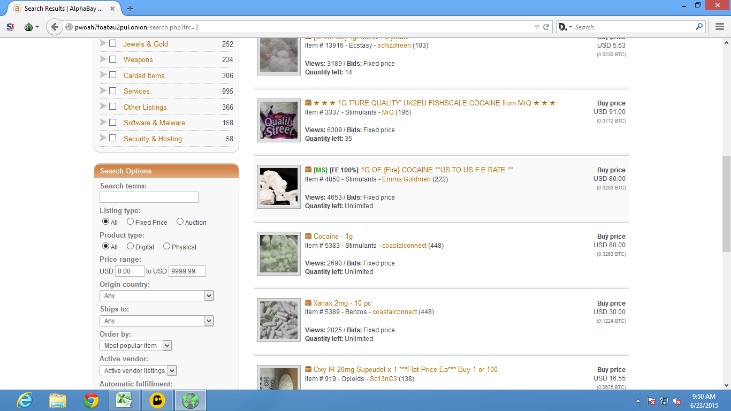Click the orange listing icon beside item #5389
This screenshot has width=731, height=411.
pyautogui.click(x=308, y=303)
